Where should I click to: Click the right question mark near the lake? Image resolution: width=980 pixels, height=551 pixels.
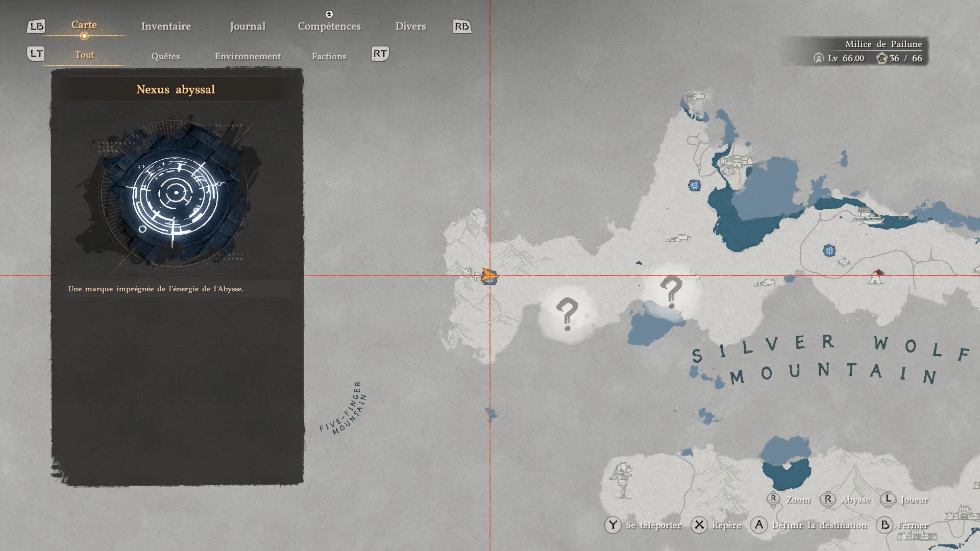tap(671, 291)
